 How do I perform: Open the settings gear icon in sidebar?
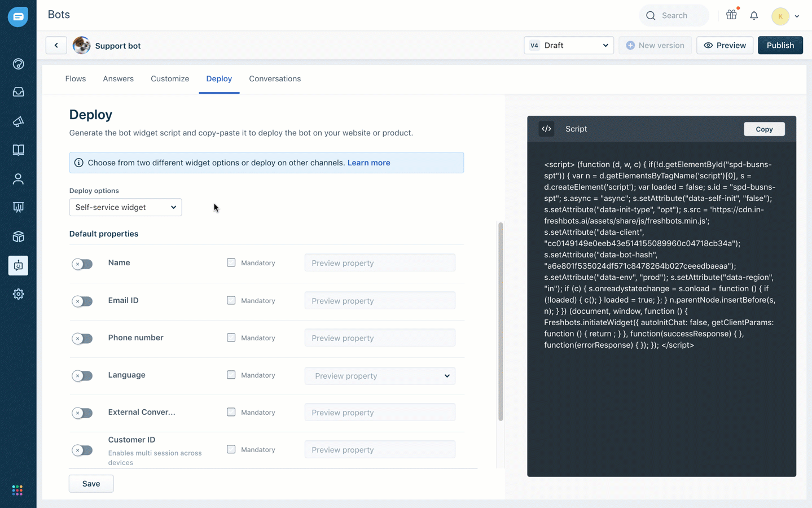(x=18, y=294)
